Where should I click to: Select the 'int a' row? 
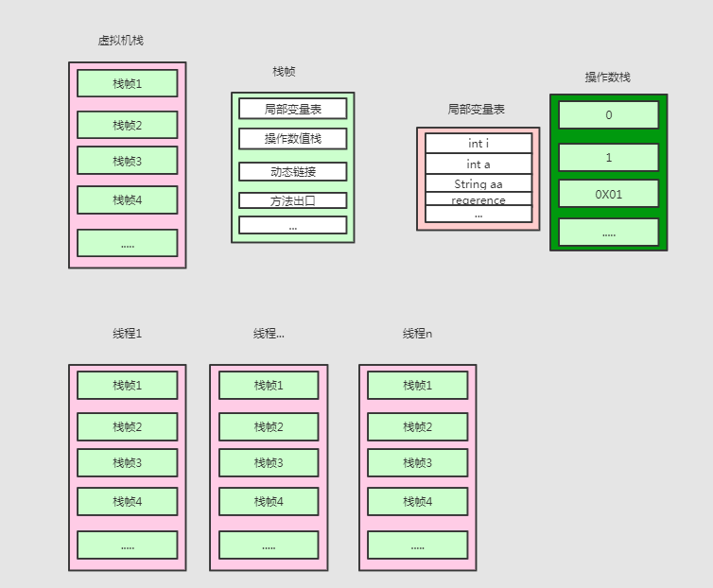click(478, 164)
